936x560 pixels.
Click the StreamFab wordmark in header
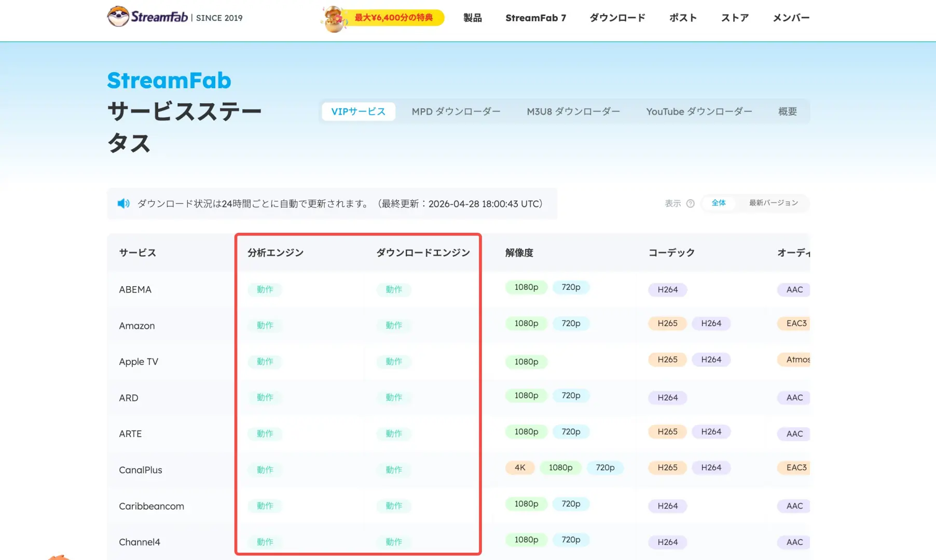click(x=159, y=17)
